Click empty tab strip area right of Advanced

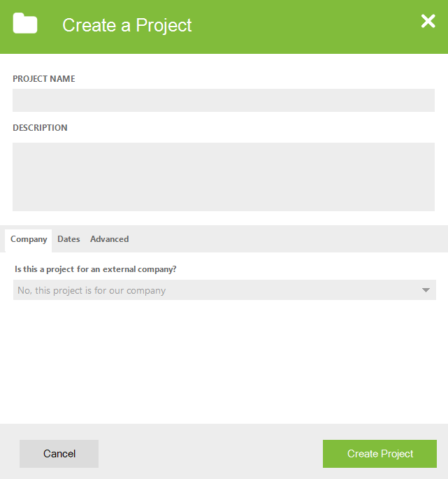tap(287, 239)
